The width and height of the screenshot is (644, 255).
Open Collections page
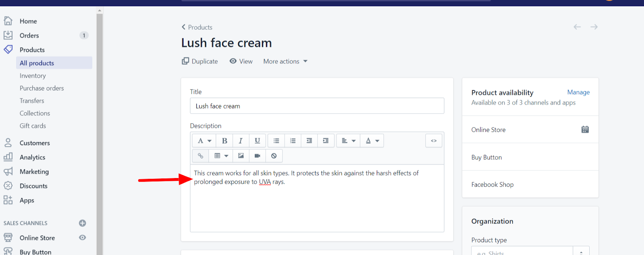click(x=35, y=113)
